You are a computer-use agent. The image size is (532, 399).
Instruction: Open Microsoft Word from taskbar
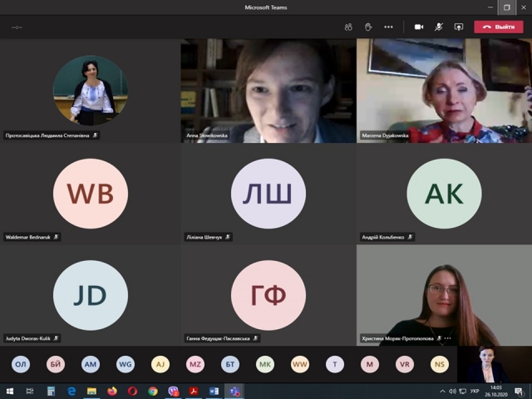click(214, 392)
